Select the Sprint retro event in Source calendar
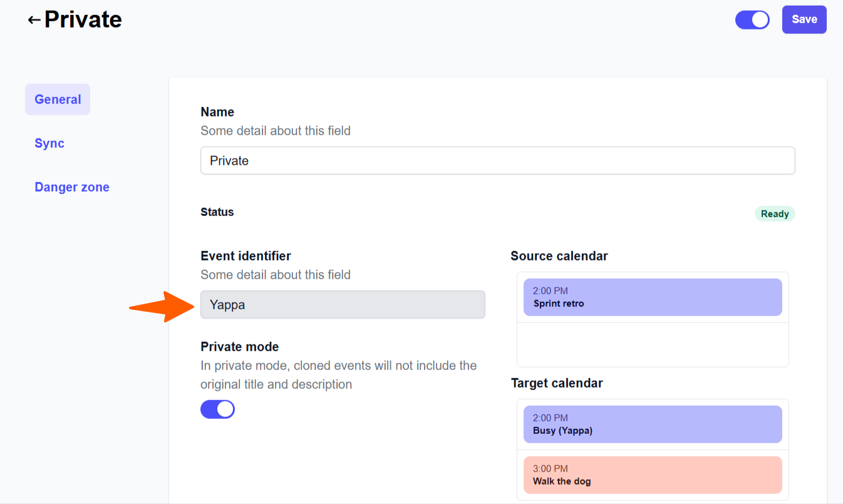843x504 pixels. [x=653, y=297]
